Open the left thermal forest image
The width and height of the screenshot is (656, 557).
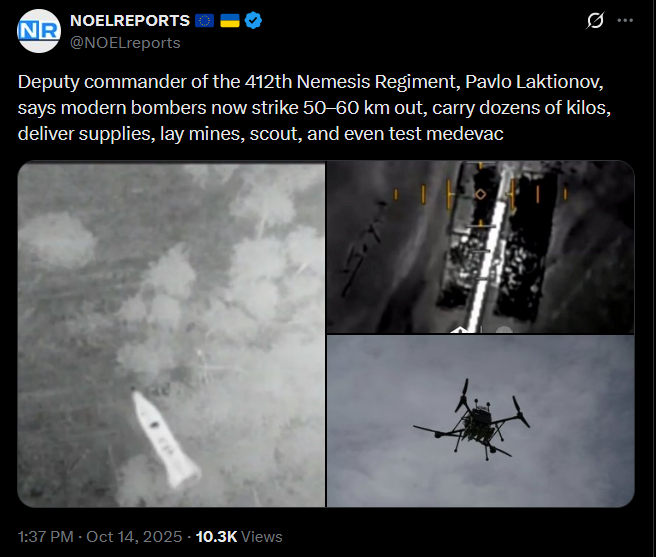point(171,334)
